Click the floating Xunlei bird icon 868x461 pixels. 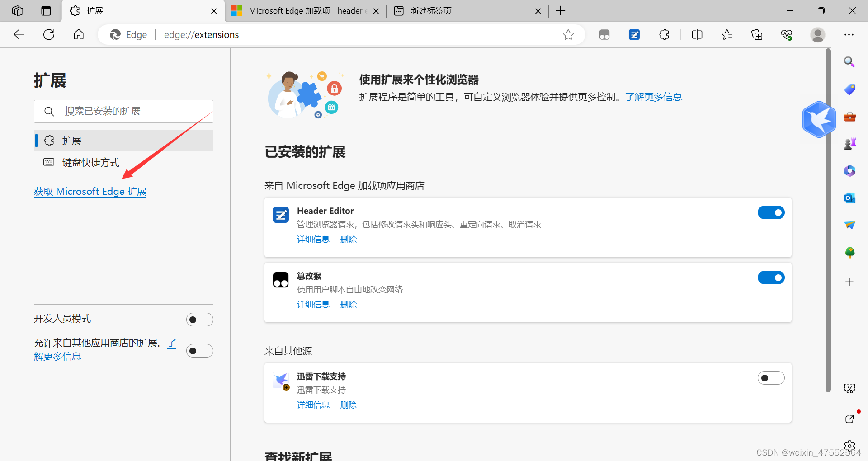point(819,119)
